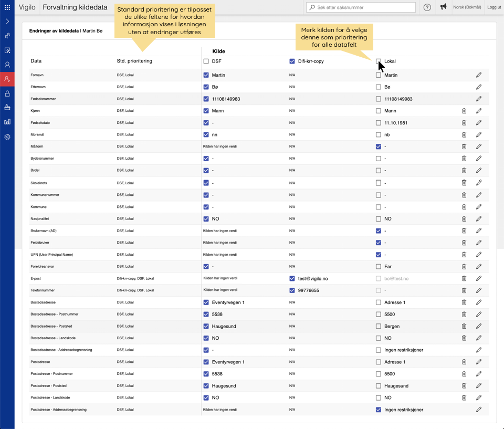Open the bar chart statistics sidebar icon
The height and width of the screenshot is (429, 504).
coord(7,122)
